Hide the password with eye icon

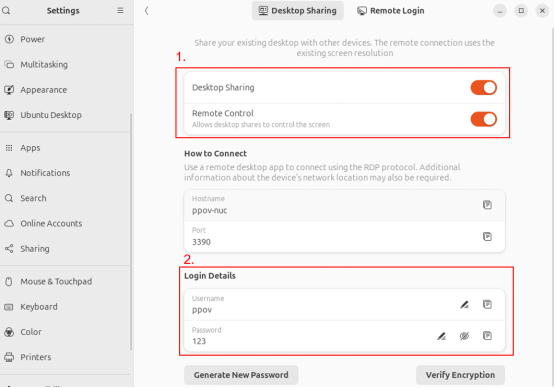point(464,336)
